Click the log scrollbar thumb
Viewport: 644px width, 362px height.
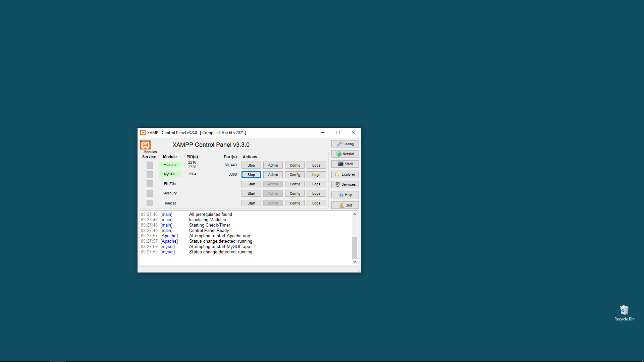click(355, 248)
